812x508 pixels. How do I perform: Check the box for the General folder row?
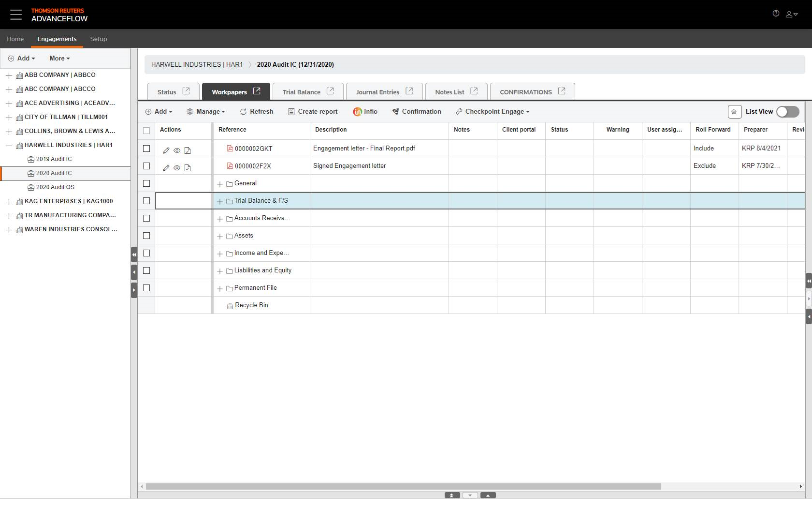(146, 183)
